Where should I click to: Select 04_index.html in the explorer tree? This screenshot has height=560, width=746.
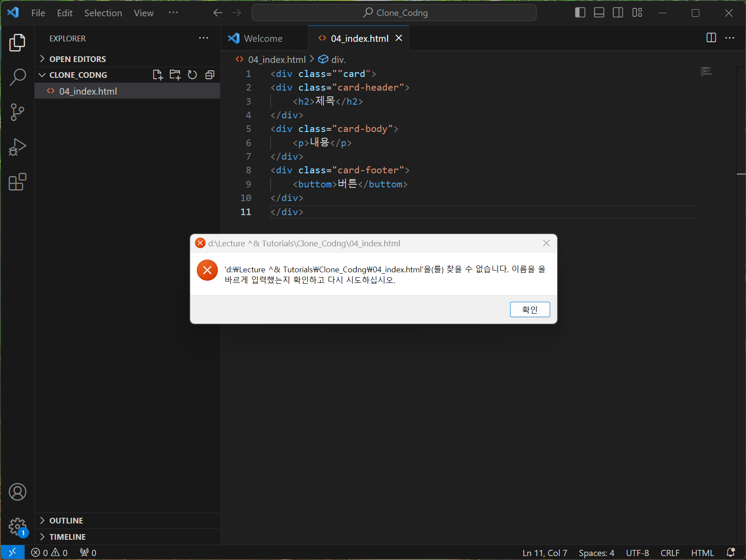pos(128,91)
